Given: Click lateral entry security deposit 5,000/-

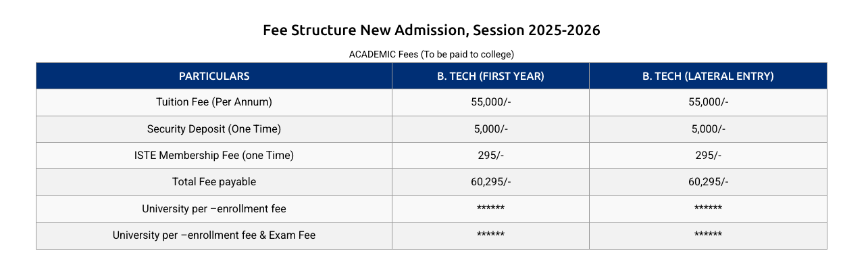Looking at the screenshot, I should pyautogui.click(x=708, y=129).
